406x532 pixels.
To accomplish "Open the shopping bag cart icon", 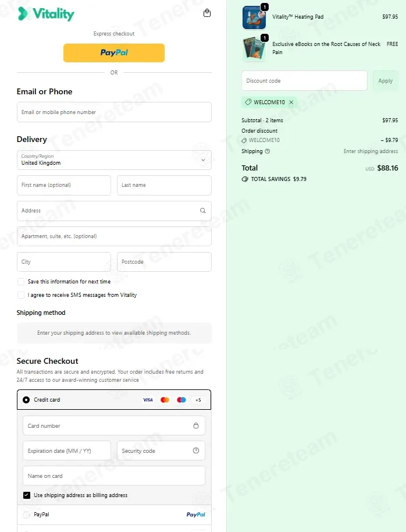I will [207, 13].
